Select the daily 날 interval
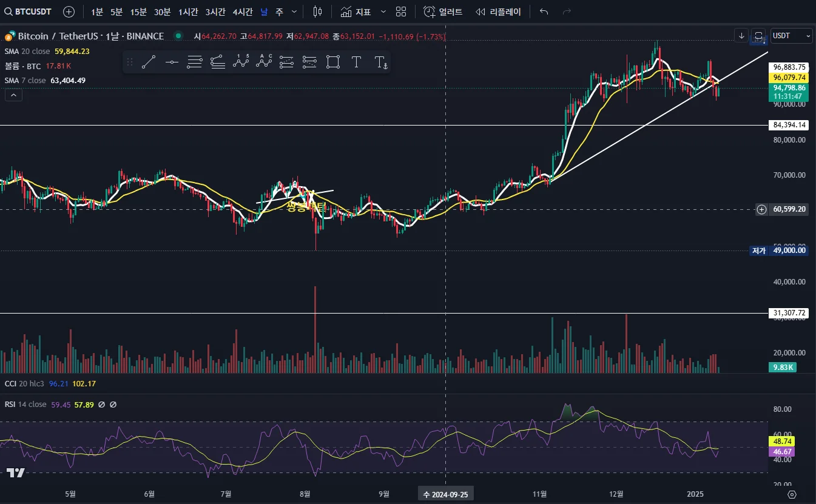816x504 pixels. 264,12
